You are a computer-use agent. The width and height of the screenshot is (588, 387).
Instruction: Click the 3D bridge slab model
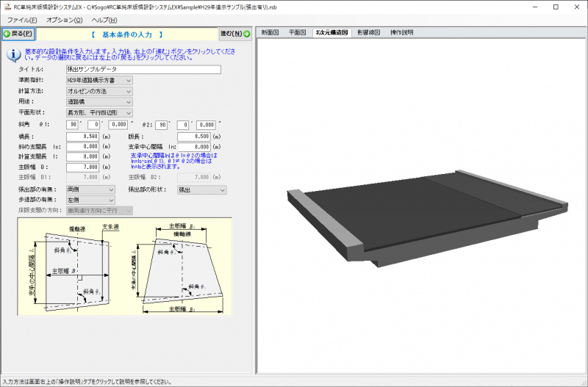pos(428,218)
